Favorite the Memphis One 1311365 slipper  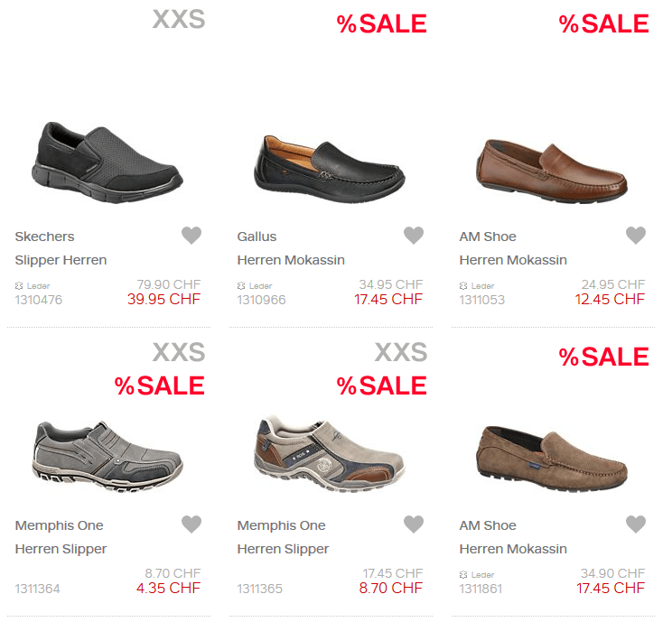coord(414,525)
